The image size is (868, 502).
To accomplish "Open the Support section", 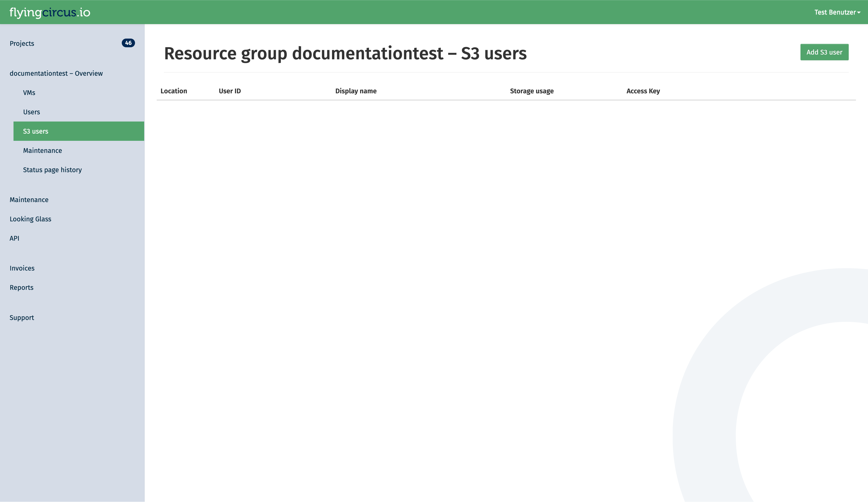I will (21, 317).
